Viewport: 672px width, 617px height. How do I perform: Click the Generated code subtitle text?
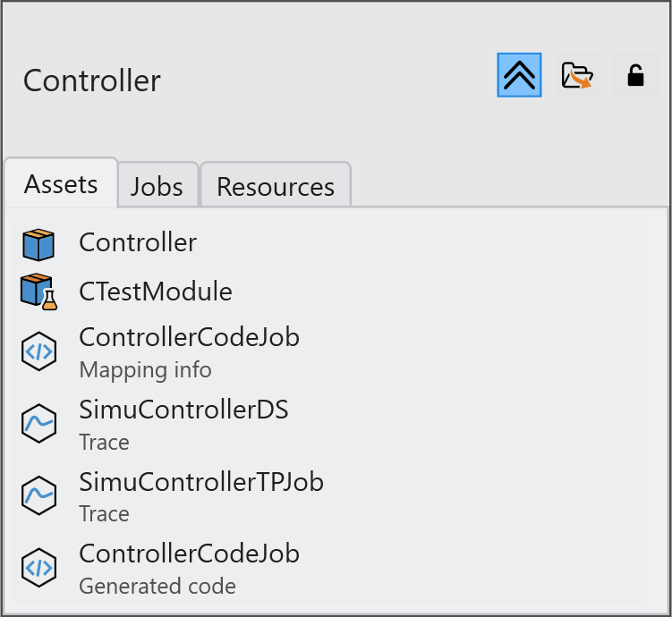click(x=157, y=587)
